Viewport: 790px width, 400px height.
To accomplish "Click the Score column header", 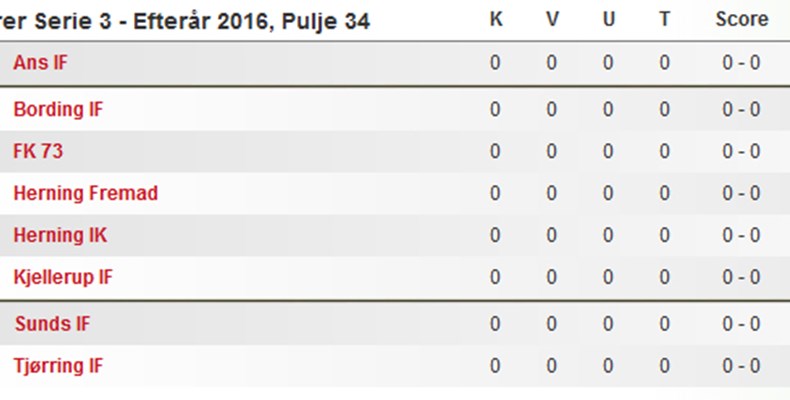I will click(742, 19).
